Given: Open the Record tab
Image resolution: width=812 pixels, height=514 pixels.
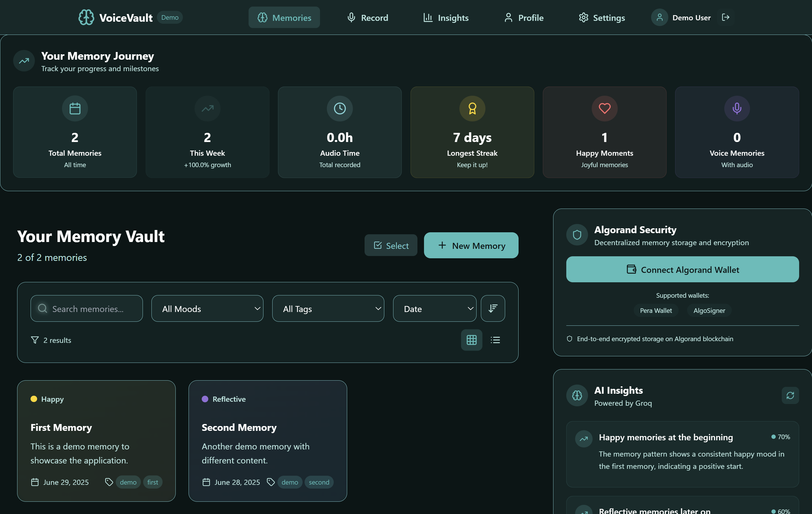Looking at the screenshot, I should (368, 17).
